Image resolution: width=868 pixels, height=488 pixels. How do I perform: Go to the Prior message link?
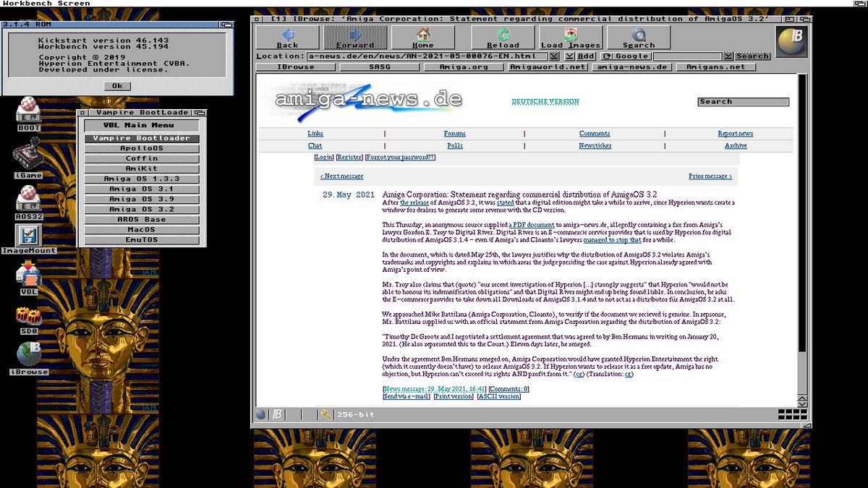tap(710, 176)
